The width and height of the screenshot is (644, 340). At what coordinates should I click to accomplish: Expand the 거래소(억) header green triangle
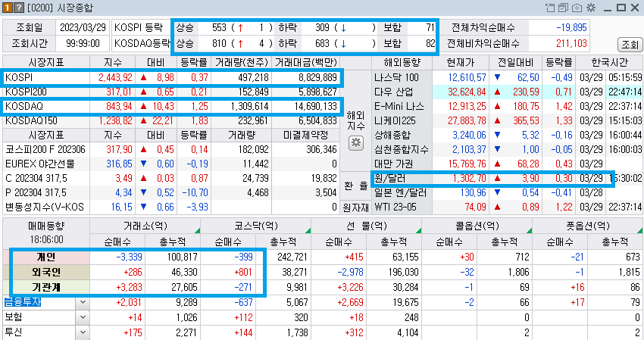(x=197, y=230)
